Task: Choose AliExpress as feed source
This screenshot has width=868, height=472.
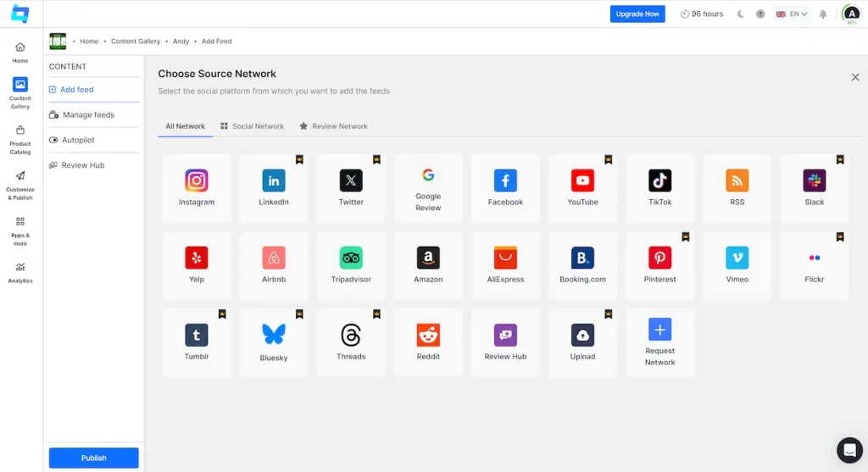Action: 505,265
